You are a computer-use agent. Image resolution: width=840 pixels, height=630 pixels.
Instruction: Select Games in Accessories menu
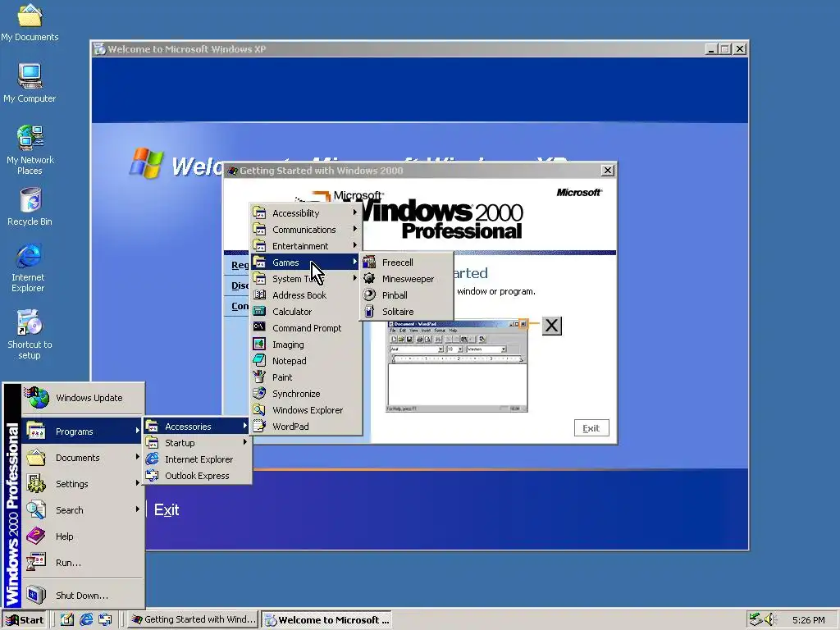pos(306,262)
